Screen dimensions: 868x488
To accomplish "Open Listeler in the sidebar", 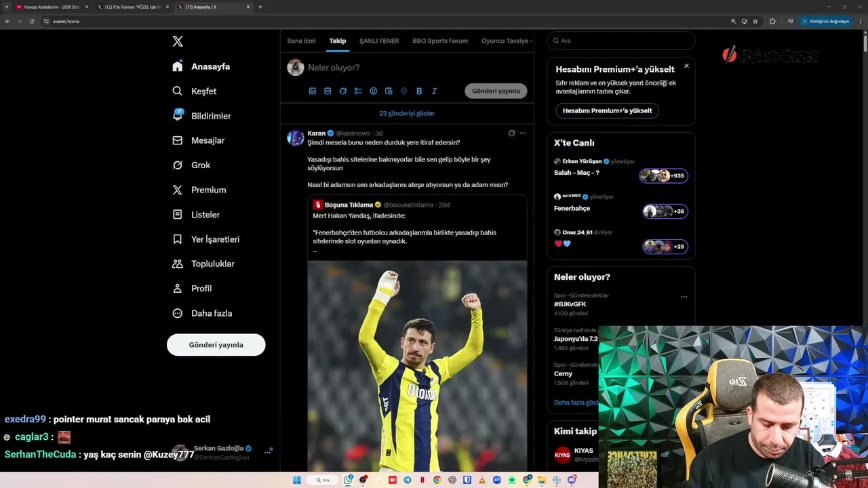I will tap(196, 214).
